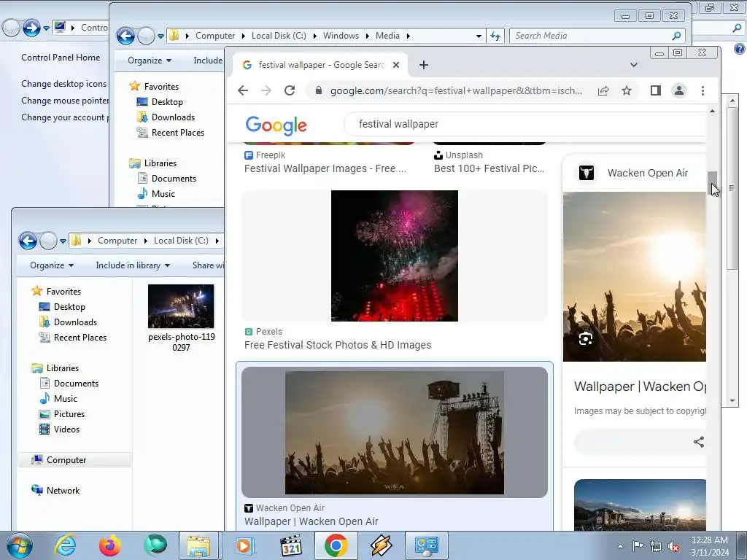Click the Wacken Open Air bull logo

tap(587, 173)
